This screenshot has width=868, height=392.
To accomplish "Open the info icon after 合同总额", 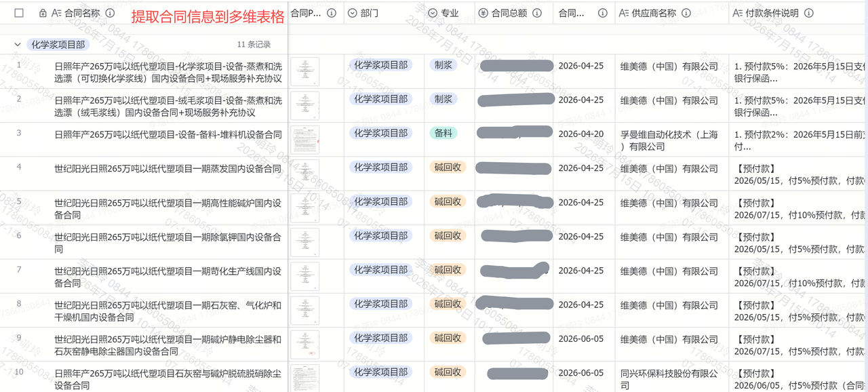I will 538,13.
